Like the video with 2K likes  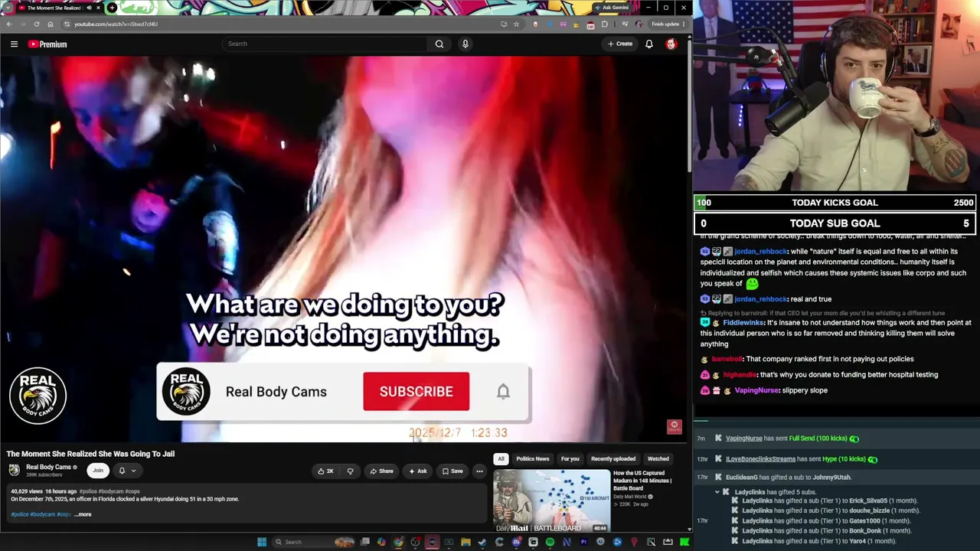[326, 471]
